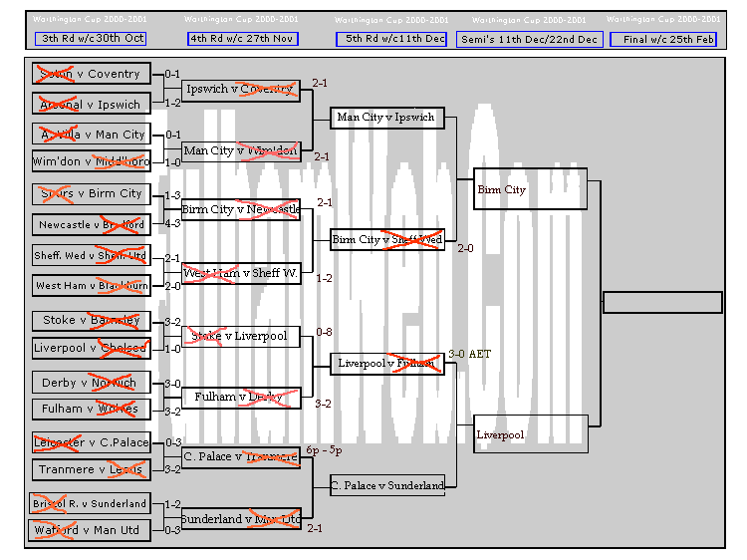
Task: Click the 'C. Palace v Tranmere' 4th round box
Action: [x=241, y=457]
